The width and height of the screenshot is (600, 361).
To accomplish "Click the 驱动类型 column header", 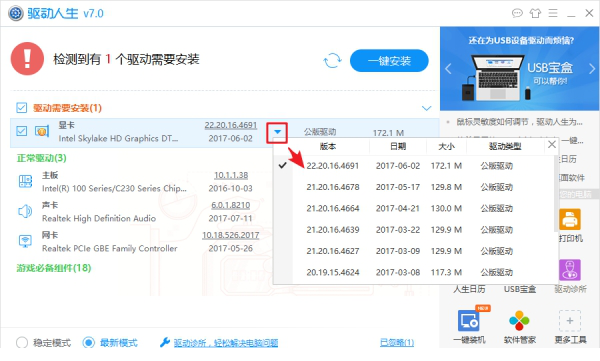I will coord(505,146).
